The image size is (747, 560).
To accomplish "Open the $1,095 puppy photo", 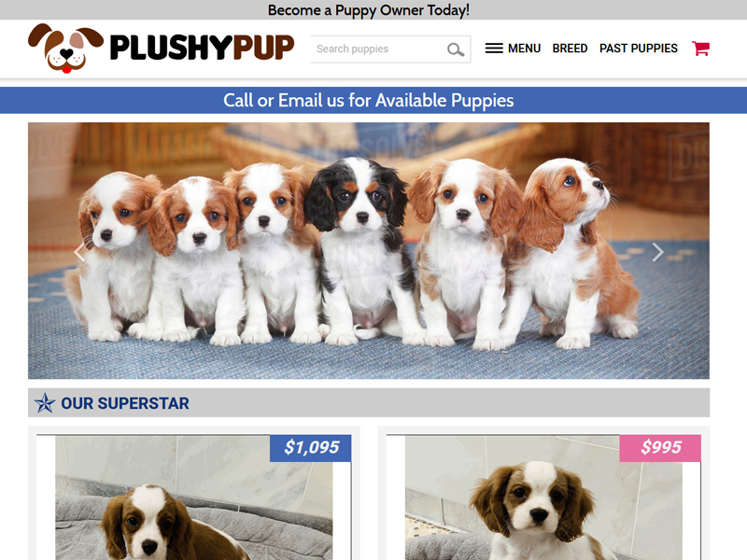I will [194, 497].
